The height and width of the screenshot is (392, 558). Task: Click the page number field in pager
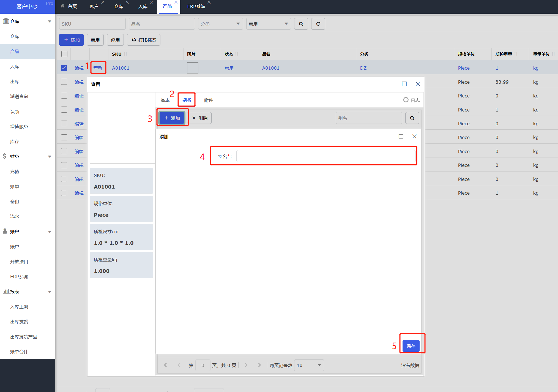pos(203,365)
